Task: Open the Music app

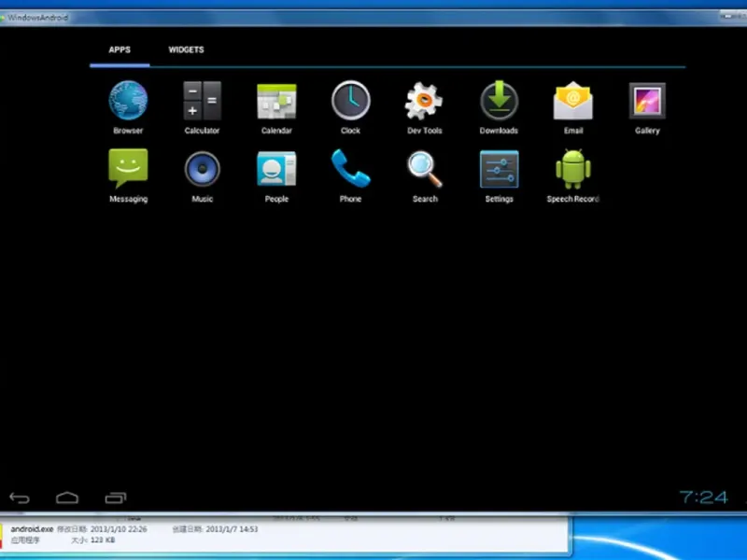Action: 202,175
